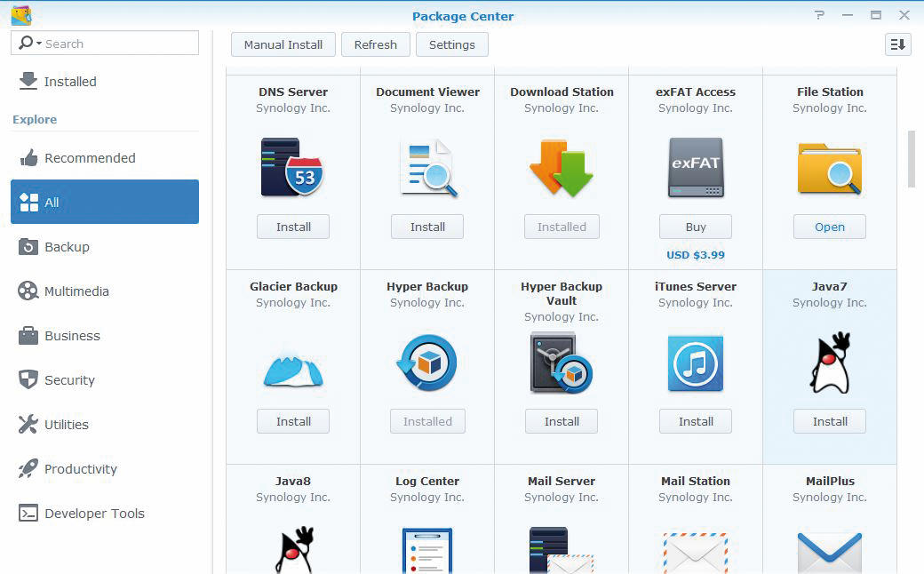Open the Hyper Backup Vault safe icon

561,363
